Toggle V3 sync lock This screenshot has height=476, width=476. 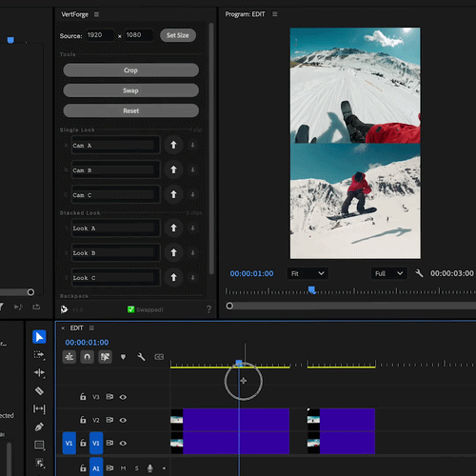pyautogui.click(x=109, y=397)
